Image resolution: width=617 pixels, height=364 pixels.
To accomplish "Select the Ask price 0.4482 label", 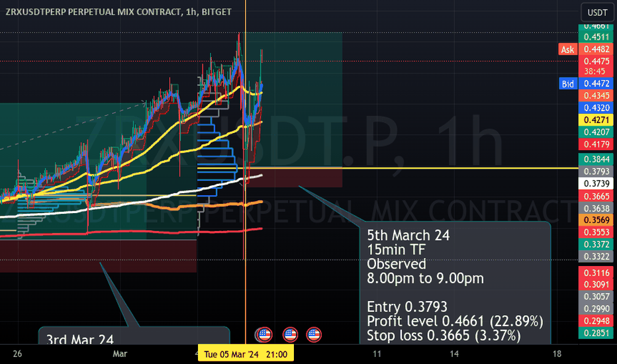I will click(596, 49).
